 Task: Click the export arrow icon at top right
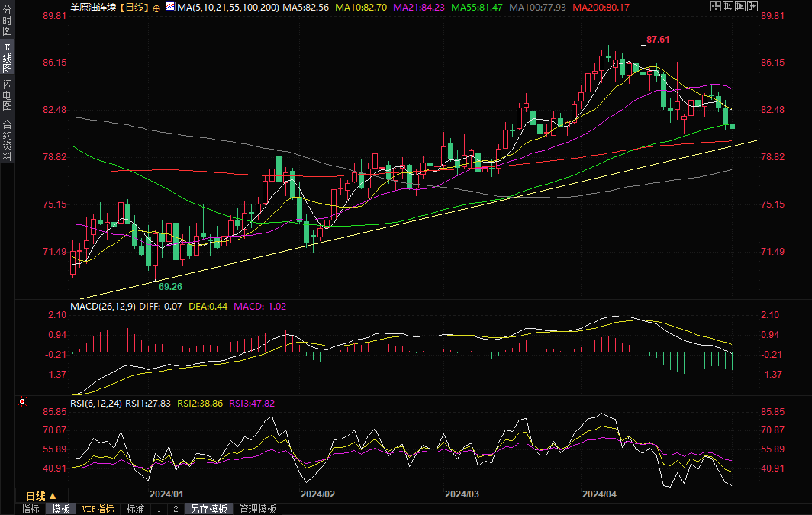pyautogui.click(x=754, y=7)
